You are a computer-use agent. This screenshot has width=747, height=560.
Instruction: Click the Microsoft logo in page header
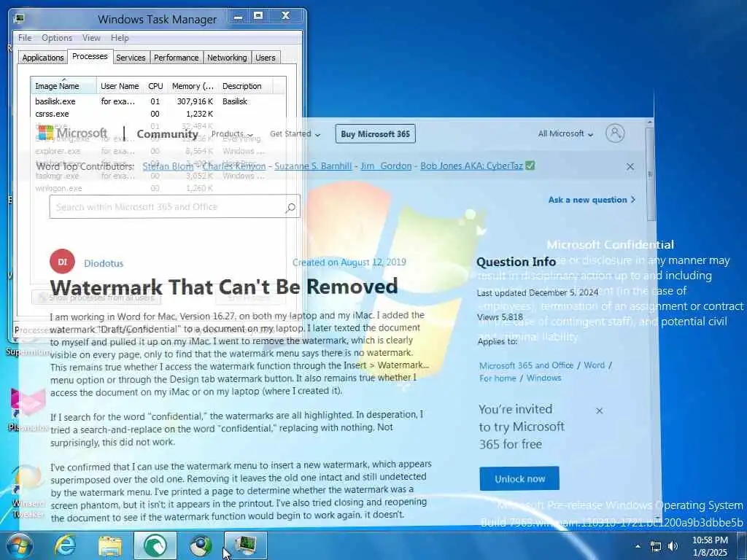(72, 133)
